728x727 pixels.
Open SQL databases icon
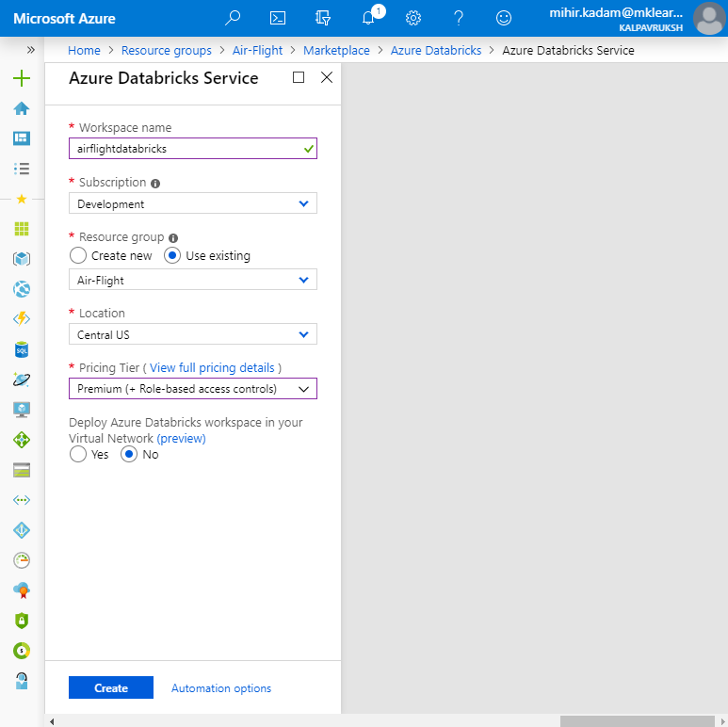(x=22, y=349)
